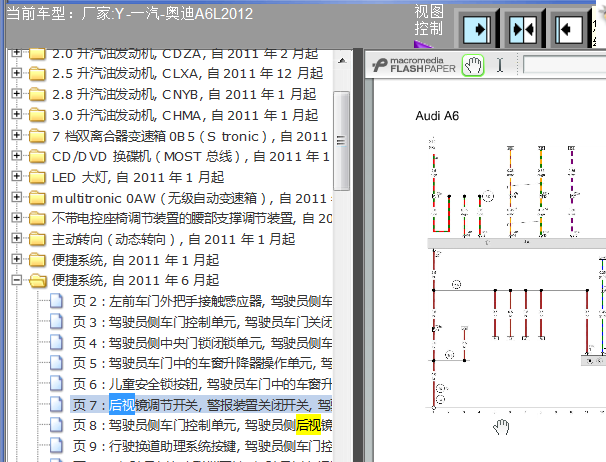This screenshot has width=606, height=462.
Task: Expand the 2.5 升汽油发动机 CLXA folder
Action: pyautogui.click(x=17, y=72)
